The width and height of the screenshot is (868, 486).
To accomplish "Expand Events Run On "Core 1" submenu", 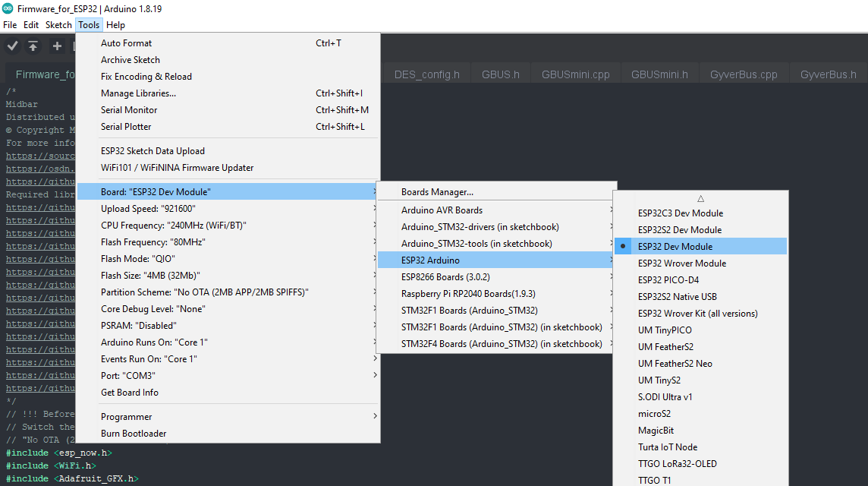I will [228, 358].
